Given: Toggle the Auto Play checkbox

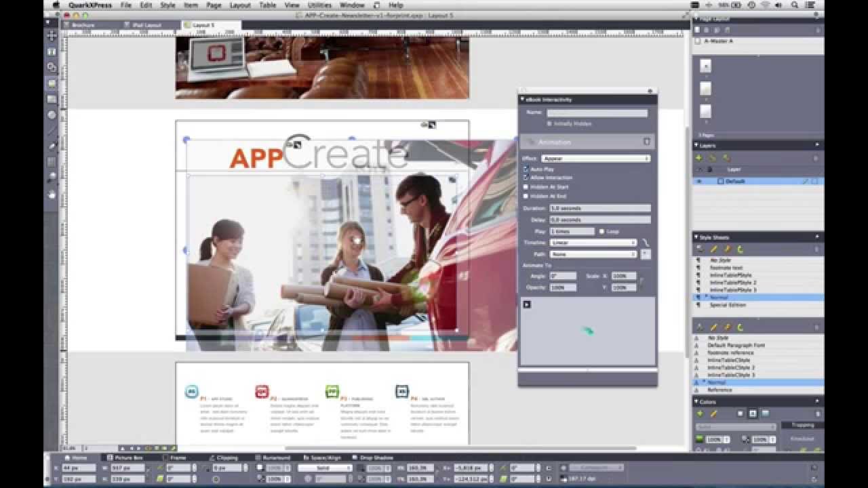Looking at the screenshot, I should (x=526, y=169).
